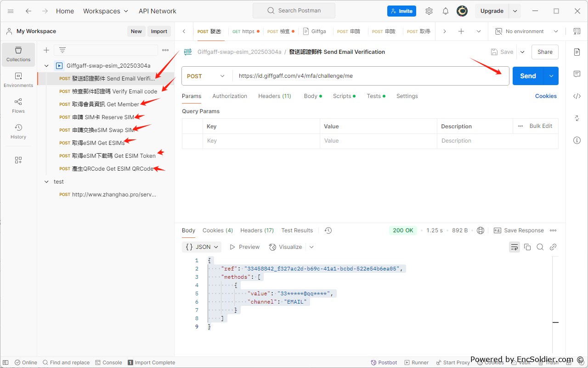Screen dimensions: 588x368
Task: Open the configure workspace sidebar grid icon
Action: click(x=18, y=160)
